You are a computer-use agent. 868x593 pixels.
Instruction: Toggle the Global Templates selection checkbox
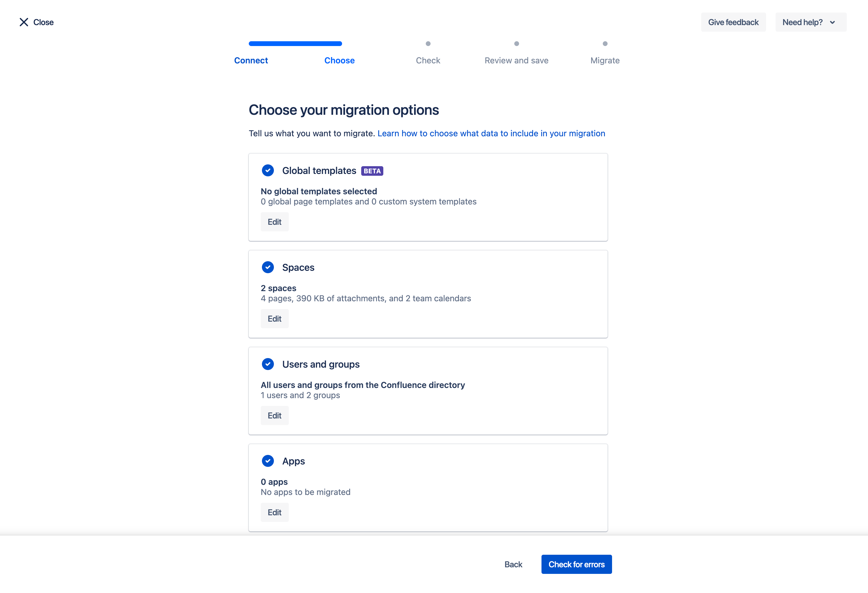point(269,170)
